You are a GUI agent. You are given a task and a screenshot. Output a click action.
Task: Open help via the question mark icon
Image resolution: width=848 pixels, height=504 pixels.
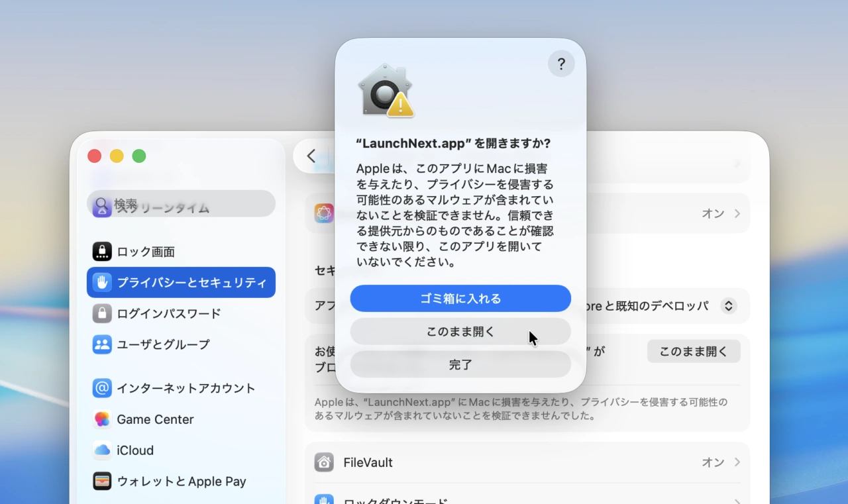[x=561, y=64]
